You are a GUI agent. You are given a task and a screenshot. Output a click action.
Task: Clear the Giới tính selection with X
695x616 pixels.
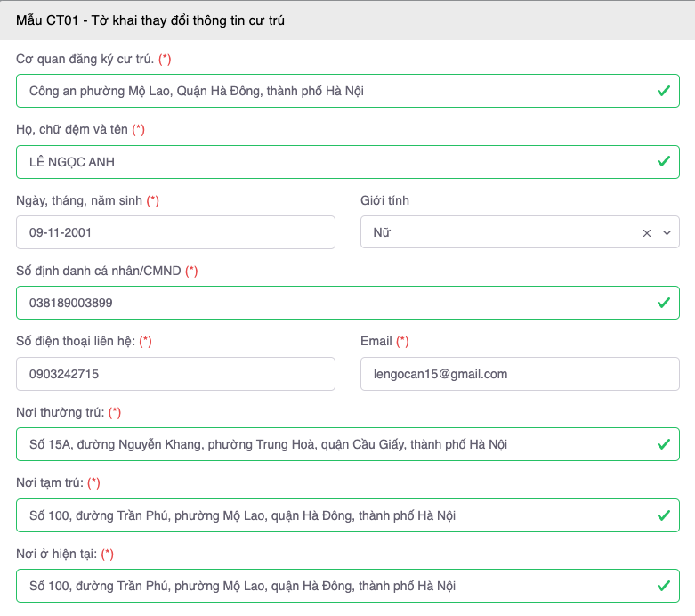click(x=647, y=233)
